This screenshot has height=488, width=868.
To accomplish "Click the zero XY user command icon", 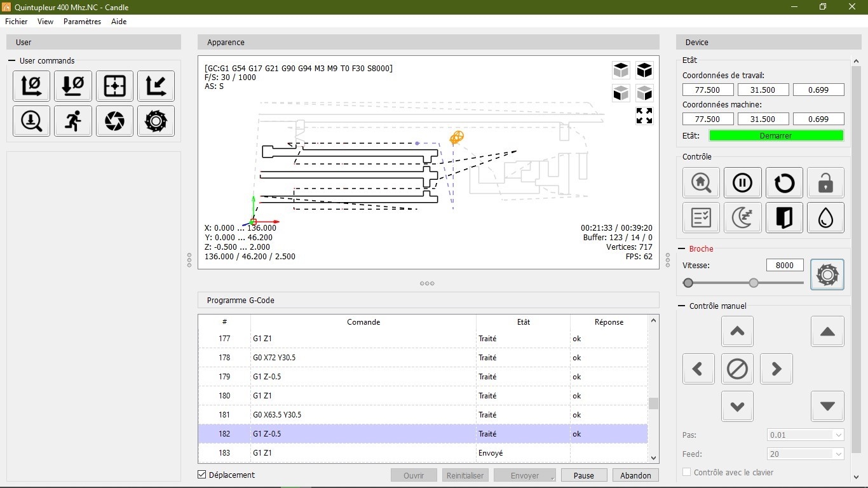I will point(31,86).
